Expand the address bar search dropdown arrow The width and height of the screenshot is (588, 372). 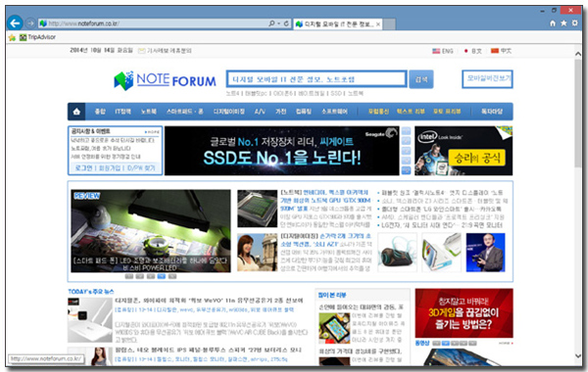tap(278, 23)
